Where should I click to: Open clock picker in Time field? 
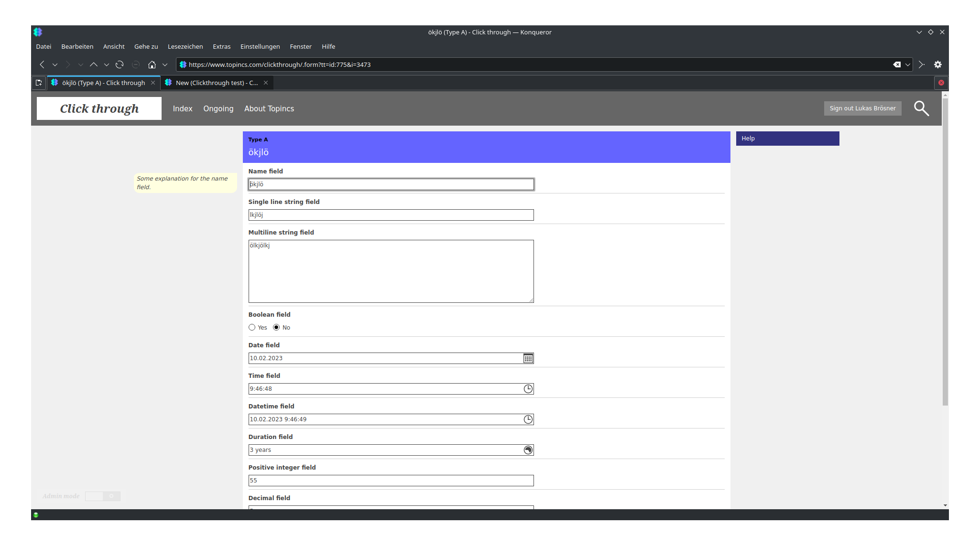(x=528, y=389)
